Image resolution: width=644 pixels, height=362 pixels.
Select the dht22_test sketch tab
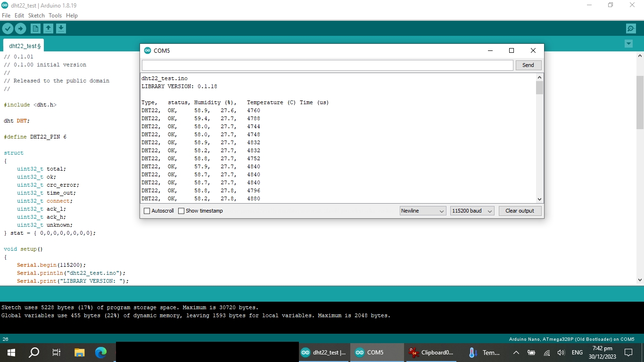25,46
